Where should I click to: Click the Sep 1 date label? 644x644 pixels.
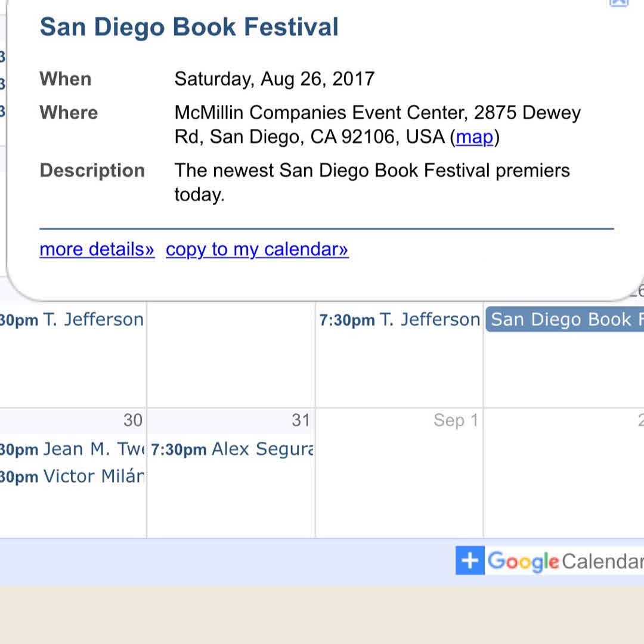click(456, 420)
